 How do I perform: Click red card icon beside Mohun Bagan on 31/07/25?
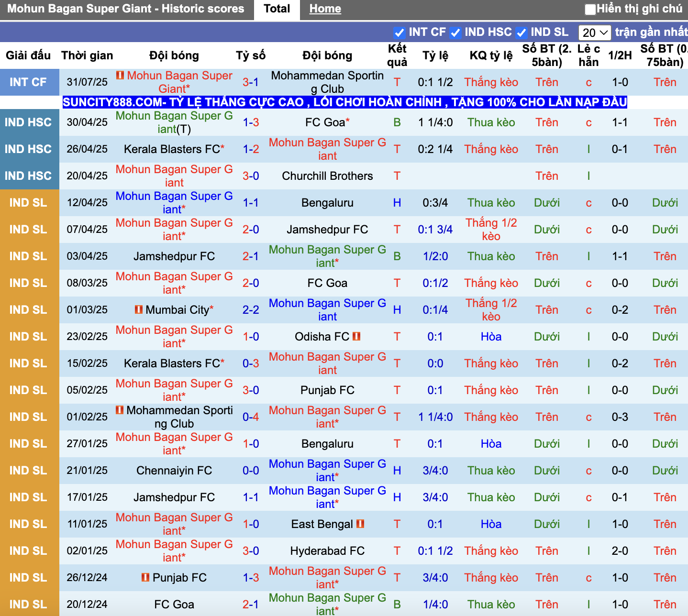click(120, 75)
